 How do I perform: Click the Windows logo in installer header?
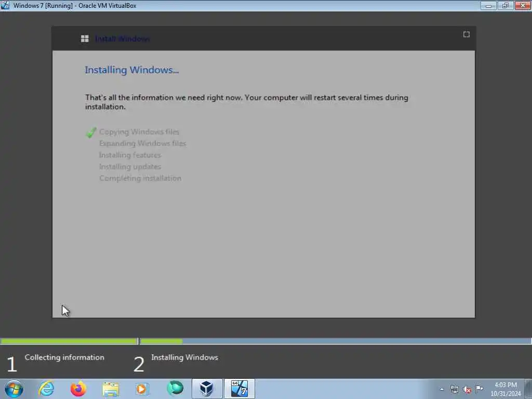pos(85,38)
